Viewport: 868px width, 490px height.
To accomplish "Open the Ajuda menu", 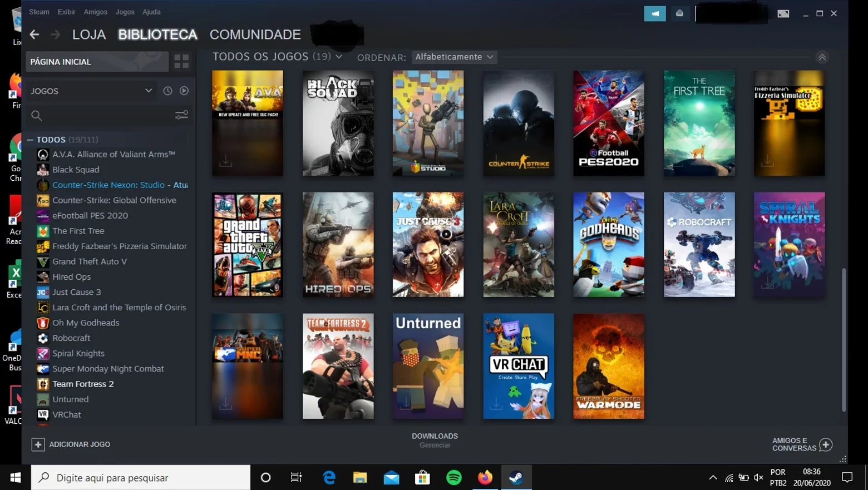I will [x=151, y=12].
